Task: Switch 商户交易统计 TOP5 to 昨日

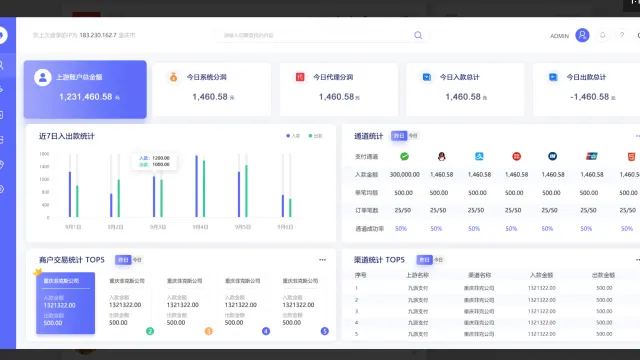Action: click(x=123, y=260)
